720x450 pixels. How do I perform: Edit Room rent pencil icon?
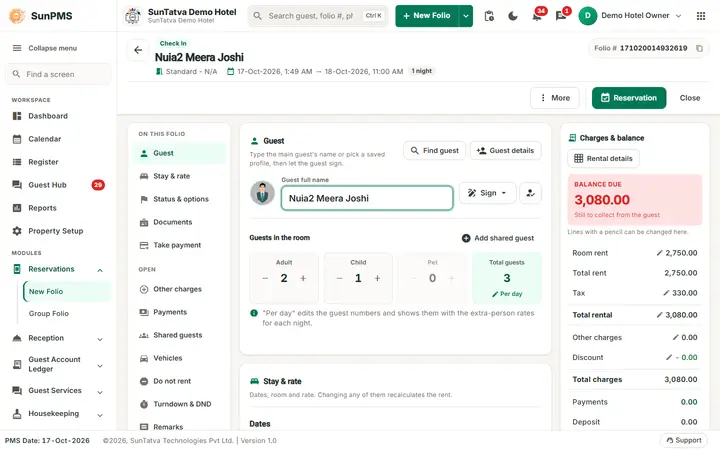pos(659,253)
